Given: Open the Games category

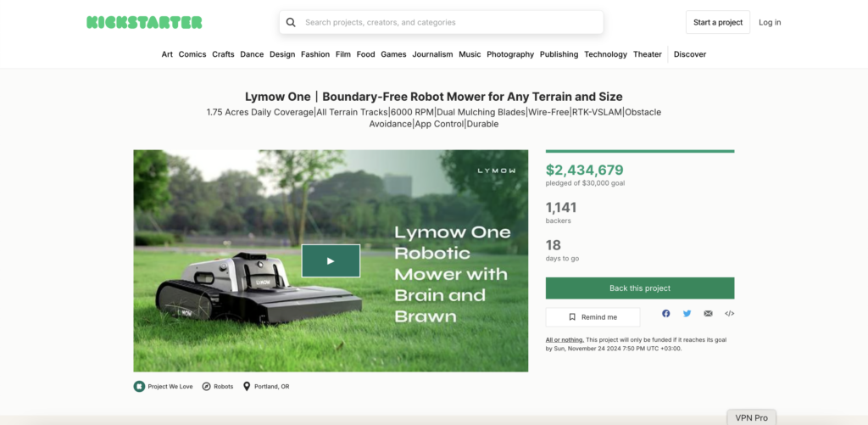Looking at the screenshot, I should (x=393, y=54).
